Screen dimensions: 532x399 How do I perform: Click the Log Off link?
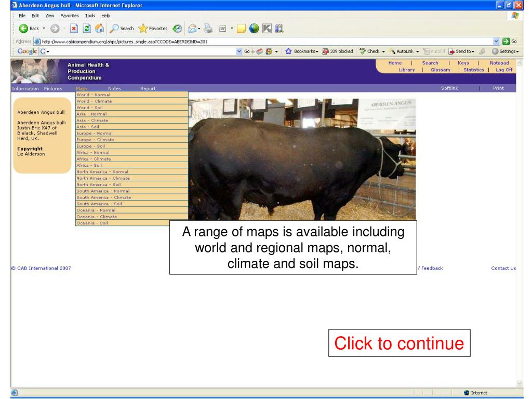pyautogui.click(x=504, y=70)
